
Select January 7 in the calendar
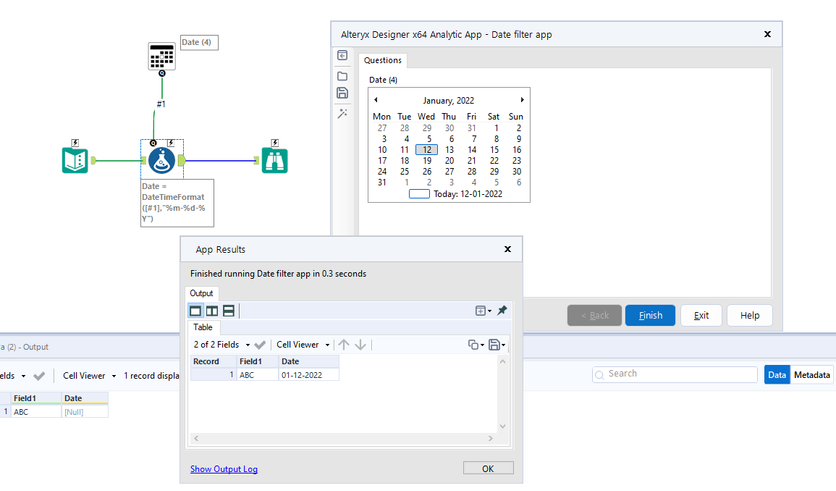pos(472,139)
